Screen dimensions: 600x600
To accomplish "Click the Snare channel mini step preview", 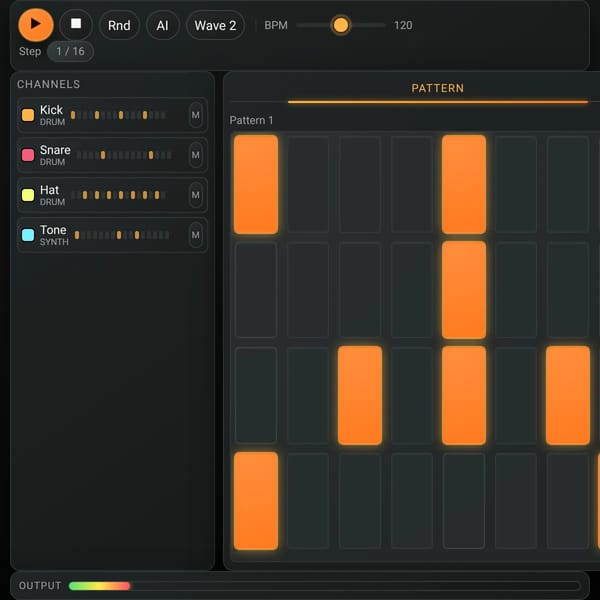I will click(124, 155).
